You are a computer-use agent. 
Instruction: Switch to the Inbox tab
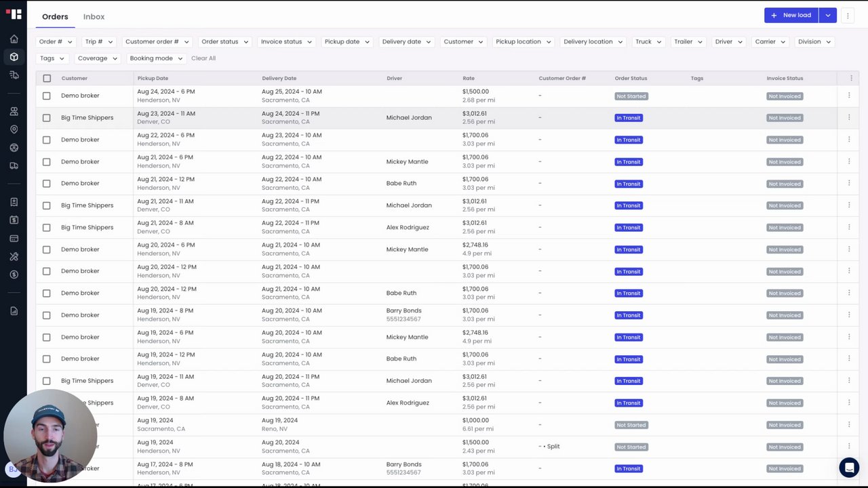(x=94, y=17)
